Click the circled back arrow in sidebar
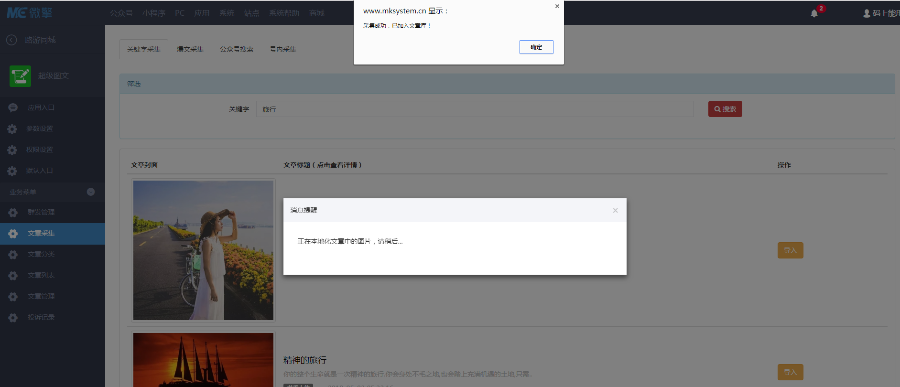The width and height of the screenshot is (900, 387). click(x=11, y=40)
